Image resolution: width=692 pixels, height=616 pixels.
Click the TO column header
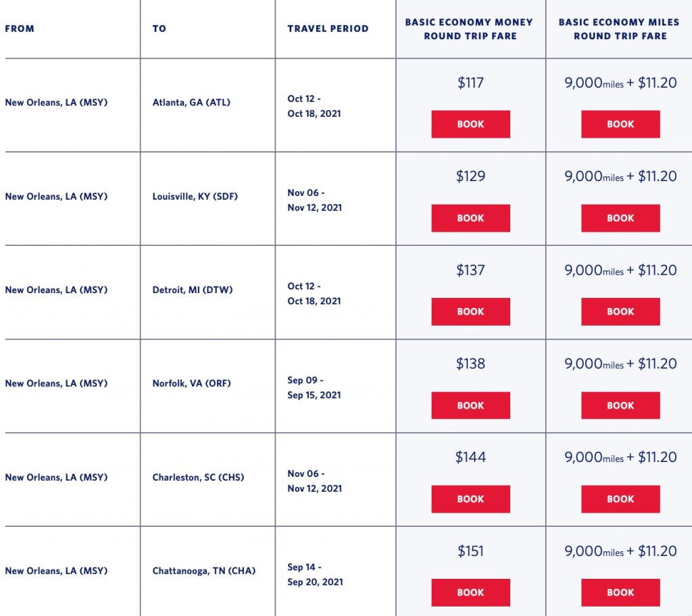(159, 29)
